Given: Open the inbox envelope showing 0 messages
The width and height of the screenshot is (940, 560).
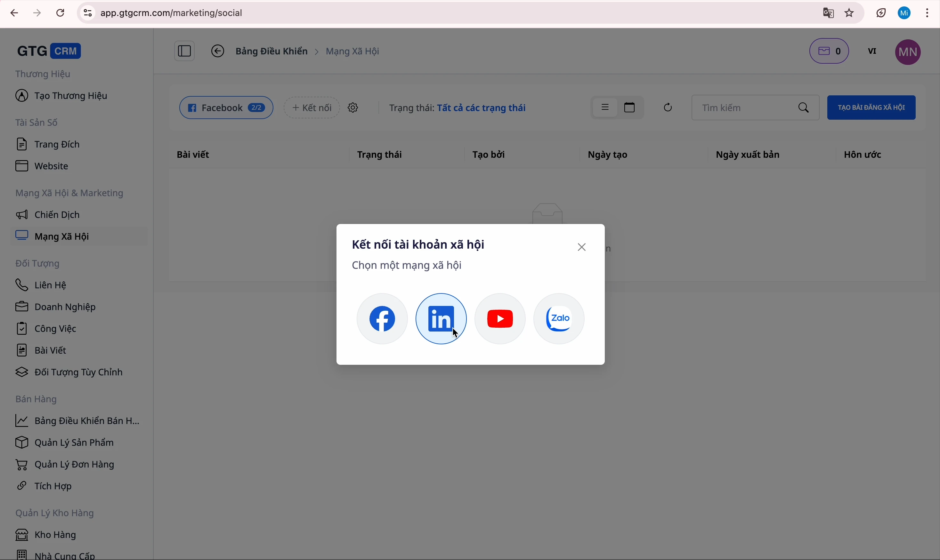Looking at the screenshot, I should tap(830, 51).
